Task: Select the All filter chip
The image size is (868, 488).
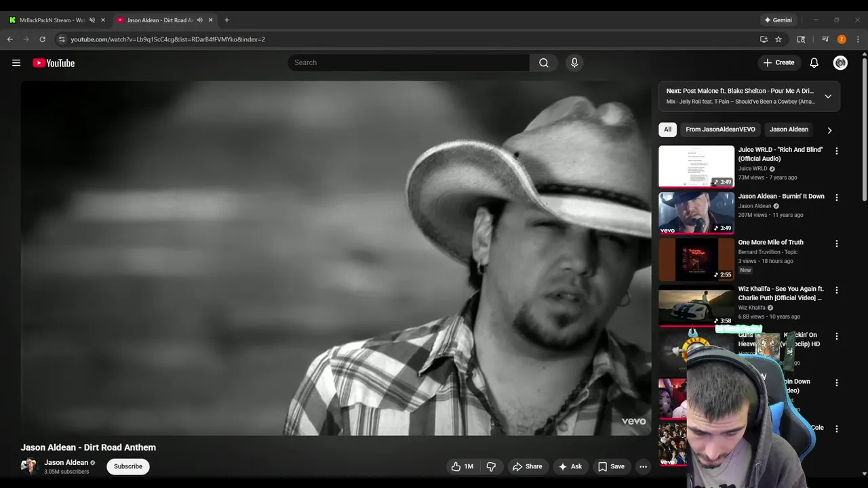Action: click(x=667, y=129)
